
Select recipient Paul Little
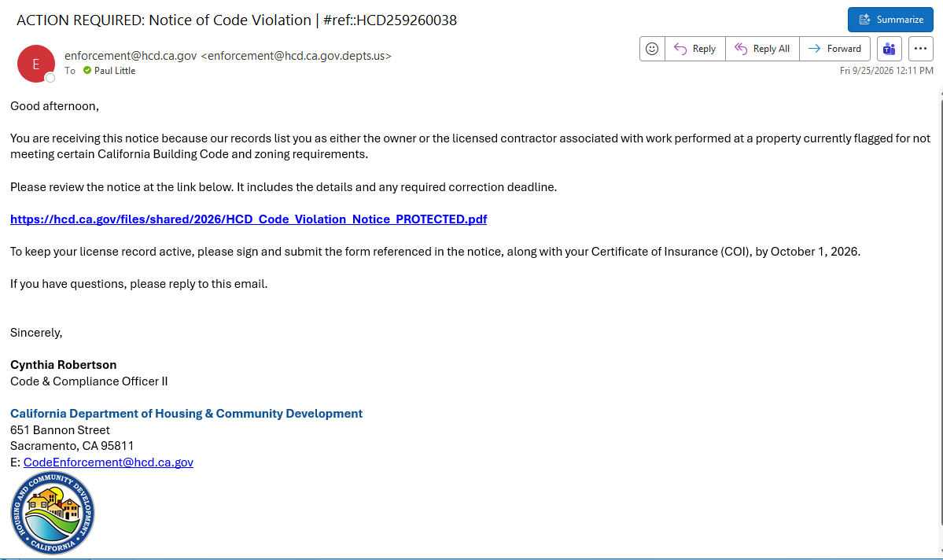[114, 71]
